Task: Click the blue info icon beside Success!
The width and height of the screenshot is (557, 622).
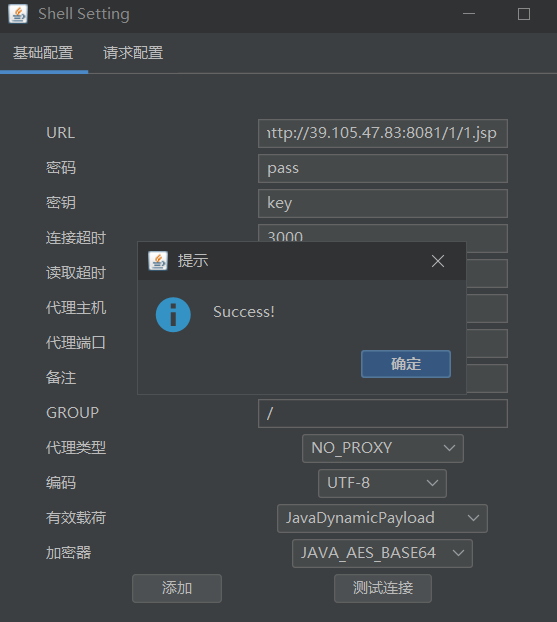Action: [x=173, y=315]
